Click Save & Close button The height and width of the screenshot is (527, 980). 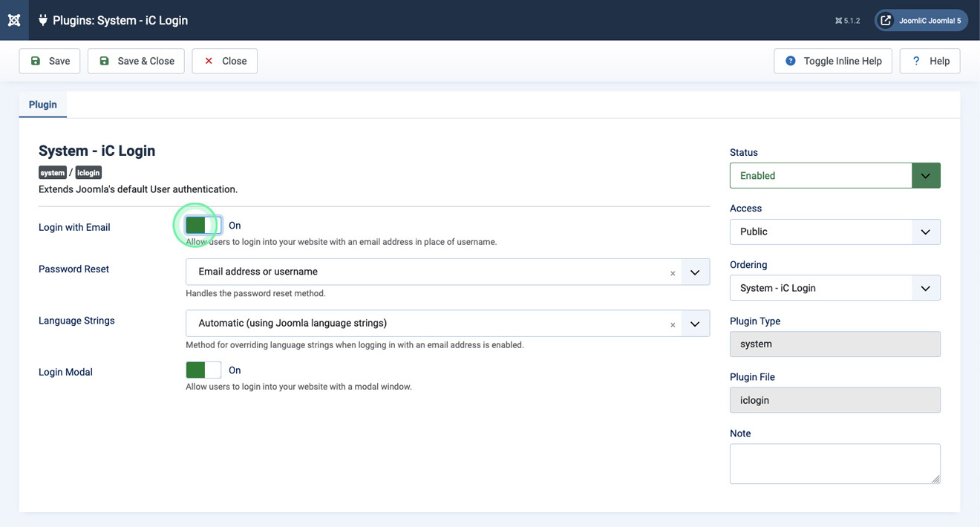[137, 61]
